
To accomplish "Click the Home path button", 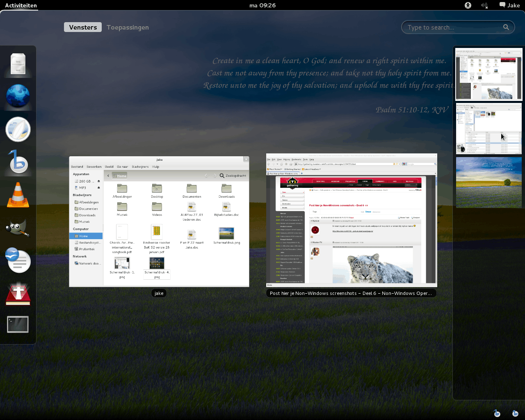I will point(119,176).
